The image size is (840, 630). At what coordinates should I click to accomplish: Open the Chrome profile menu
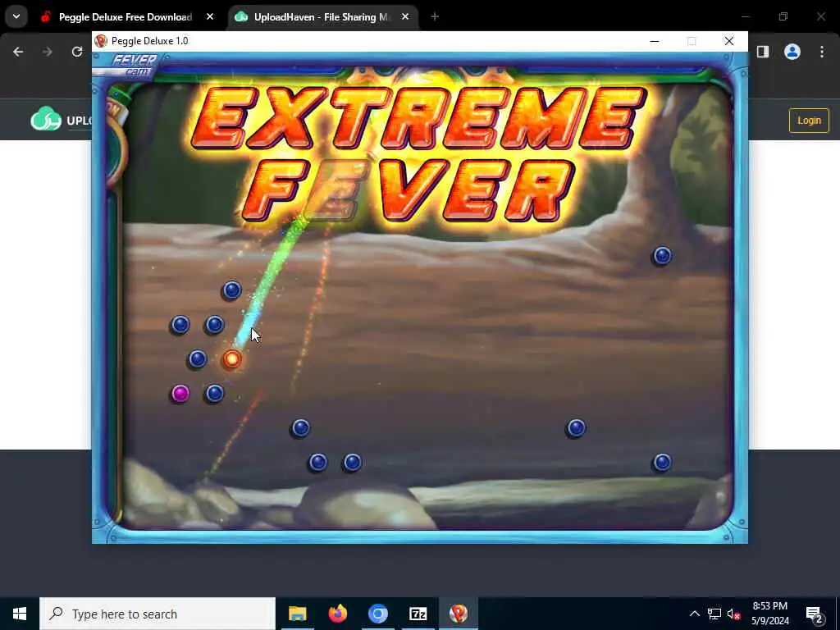(x=792, y=52)
